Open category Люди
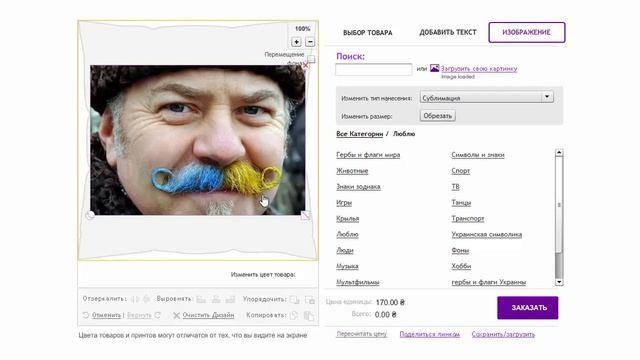The image size is (640, 360). tap(345, 250)
